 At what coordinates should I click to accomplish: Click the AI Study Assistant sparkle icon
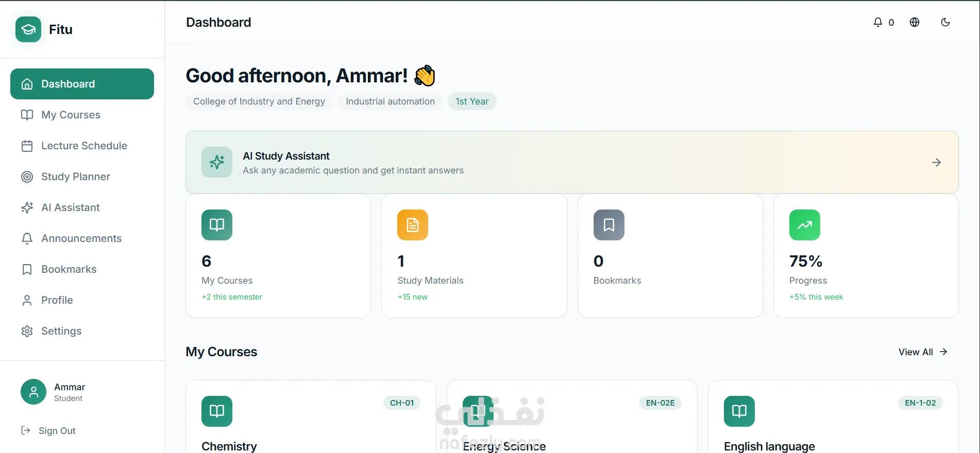pos(217,162)
